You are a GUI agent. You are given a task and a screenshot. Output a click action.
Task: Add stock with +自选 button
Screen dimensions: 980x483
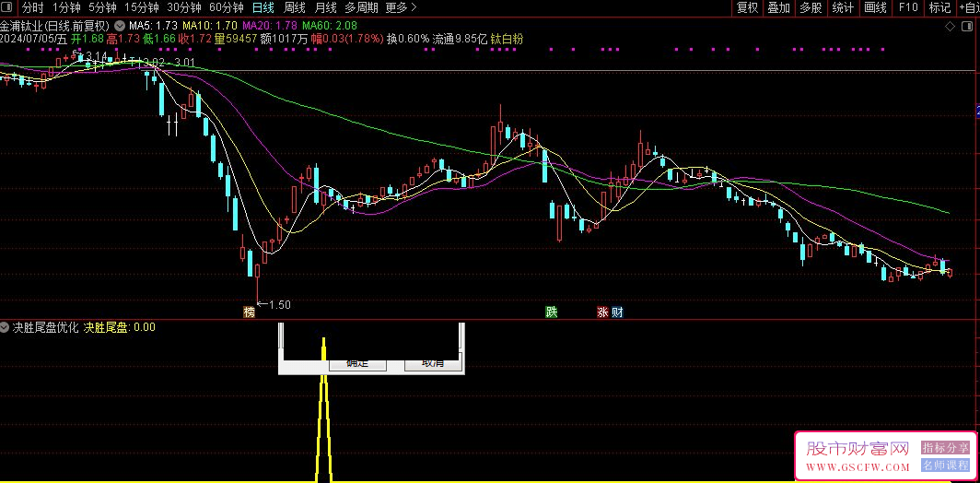click(968, 8)
